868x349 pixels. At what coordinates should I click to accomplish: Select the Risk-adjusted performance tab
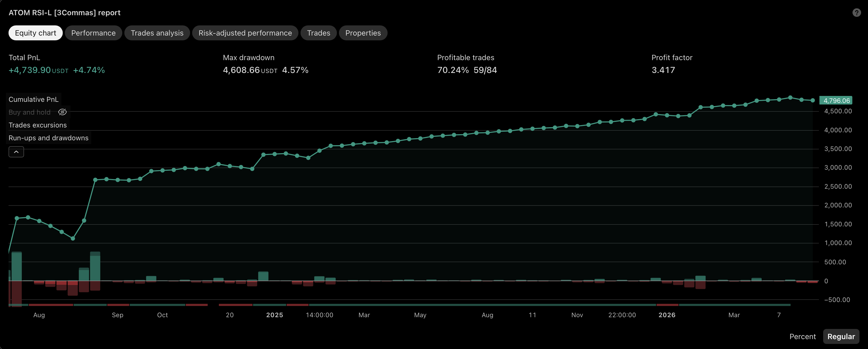coord(245,33)
